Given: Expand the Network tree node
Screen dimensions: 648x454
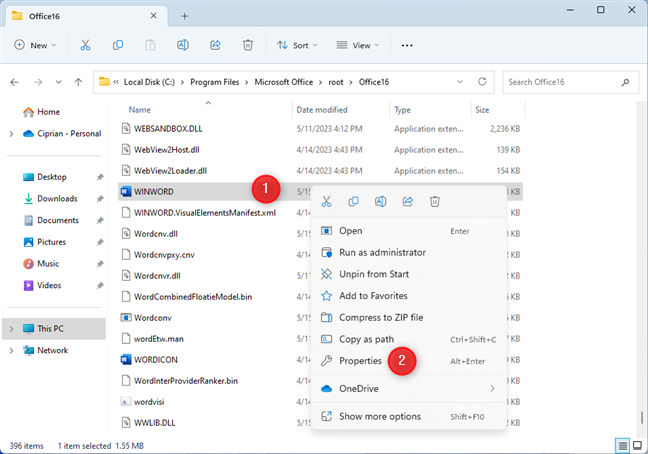Looking at the screenshot, I should (11, 350).
